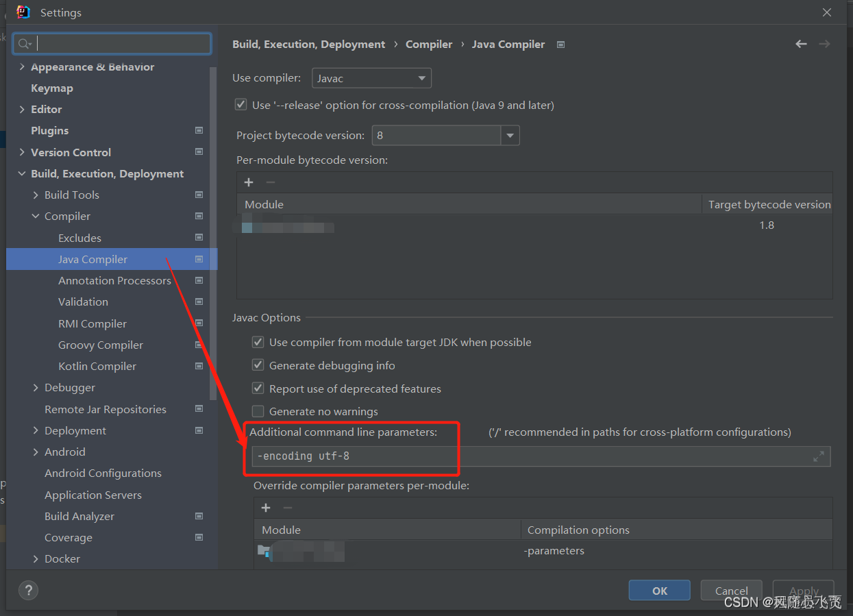Expand the Build Tools node
Screen dimensions: 853x616
pos(36,195)
